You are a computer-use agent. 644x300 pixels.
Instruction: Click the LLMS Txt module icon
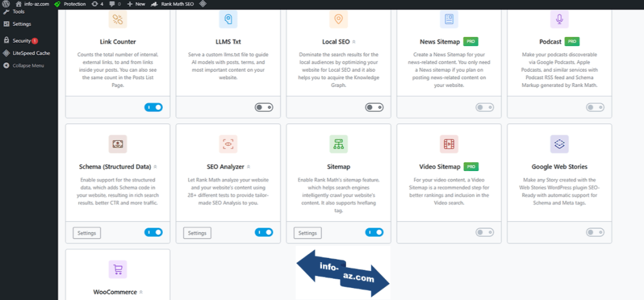(228, 19)
